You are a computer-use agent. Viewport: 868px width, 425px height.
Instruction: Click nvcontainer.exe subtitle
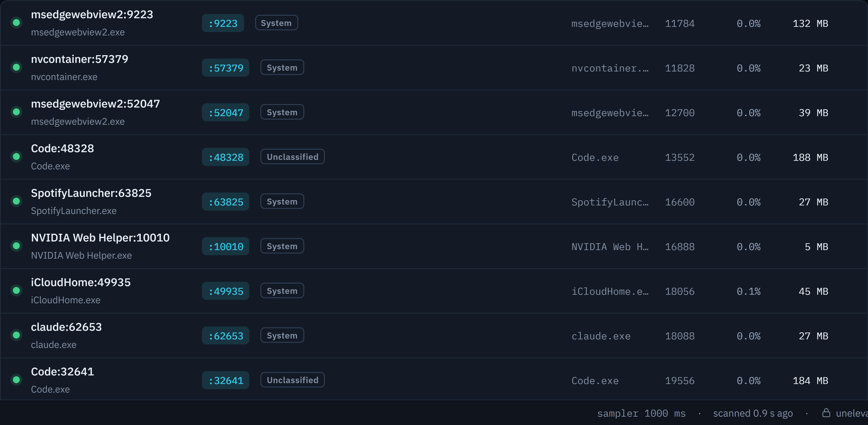tap(64, 77)
